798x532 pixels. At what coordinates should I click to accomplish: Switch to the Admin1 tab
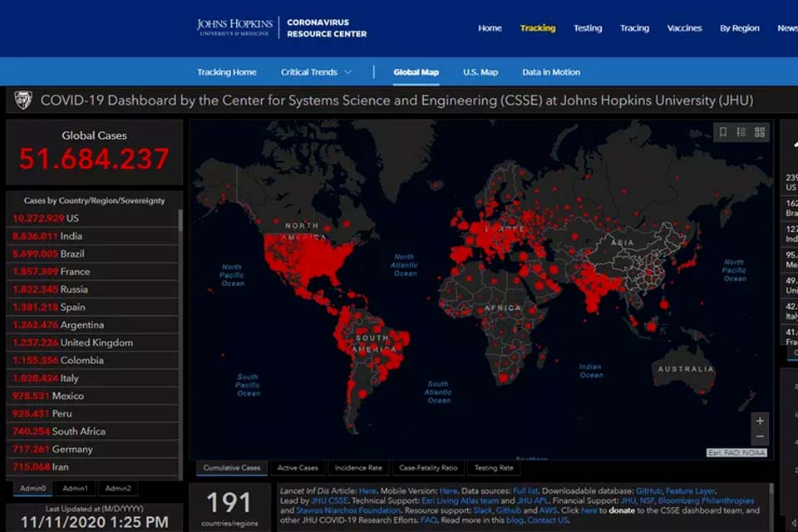click(x=76, y=489)
